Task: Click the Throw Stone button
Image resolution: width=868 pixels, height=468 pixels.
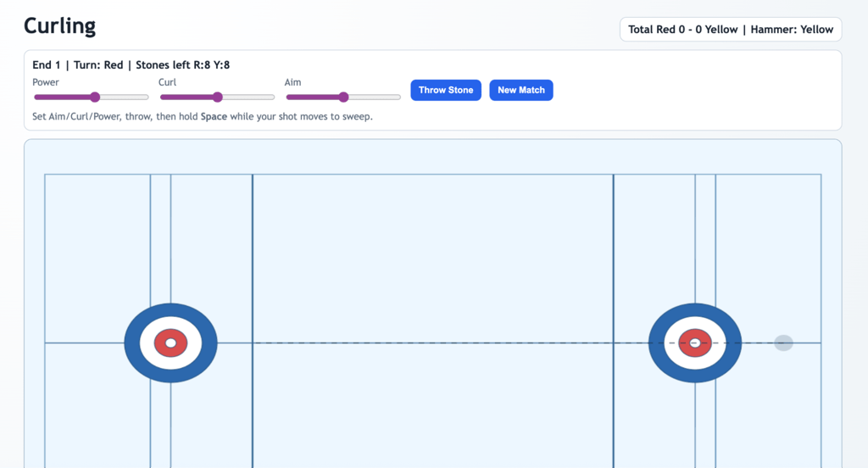Action: tap(446, 90)
